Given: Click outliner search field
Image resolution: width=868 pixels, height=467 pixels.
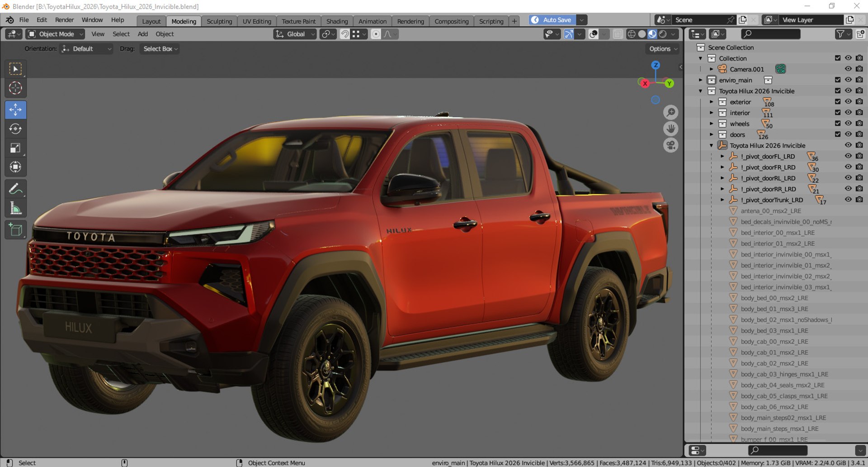Looking at the screenshot, I should click(x=770, y=34).
